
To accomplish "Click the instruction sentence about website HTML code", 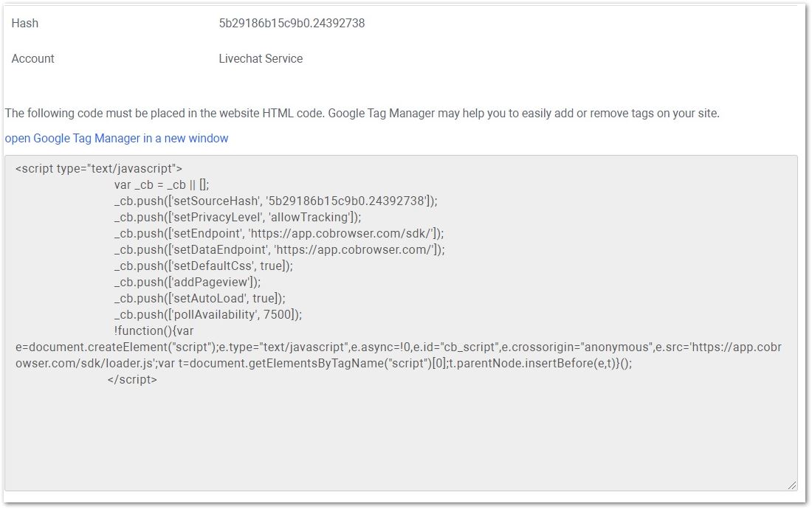I will tap(362, 114).
